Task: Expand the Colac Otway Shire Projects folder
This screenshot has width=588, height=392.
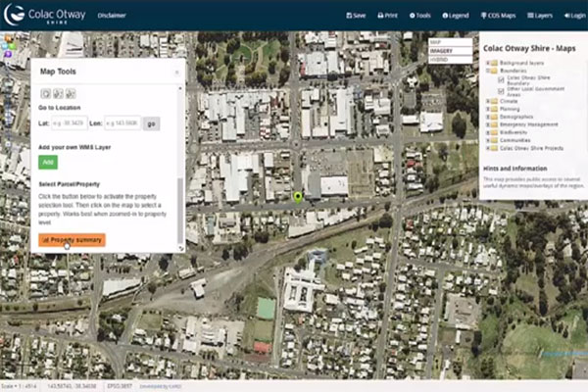Action: tap(488, 148)
